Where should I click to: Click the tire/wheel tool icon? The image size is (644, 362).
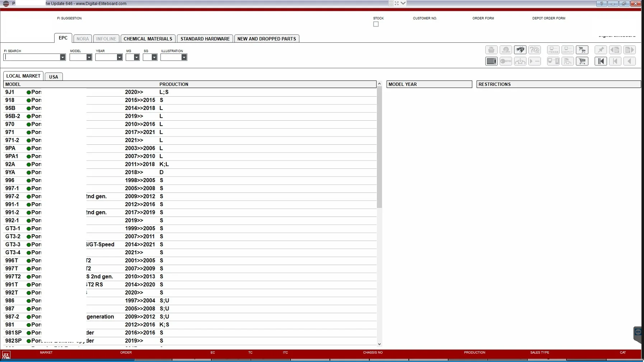(506, 50)
